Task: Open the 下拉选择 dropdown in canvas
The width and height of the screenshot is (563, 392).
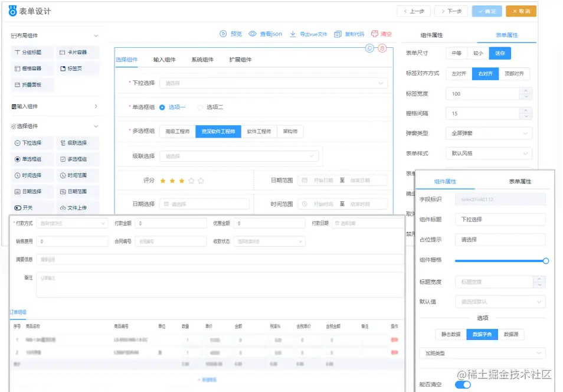Action: (274, 83)
